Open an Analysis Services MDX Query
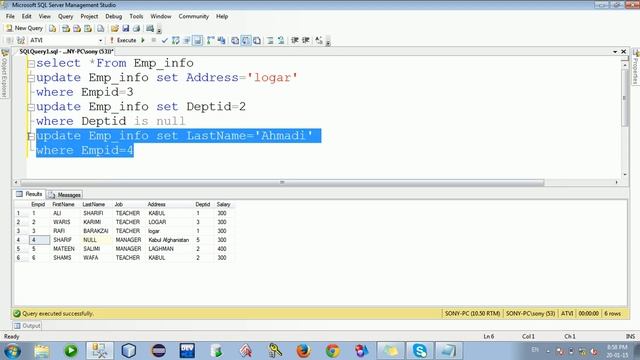The width and height of the screenshot is (640, 360). (65, 28)
